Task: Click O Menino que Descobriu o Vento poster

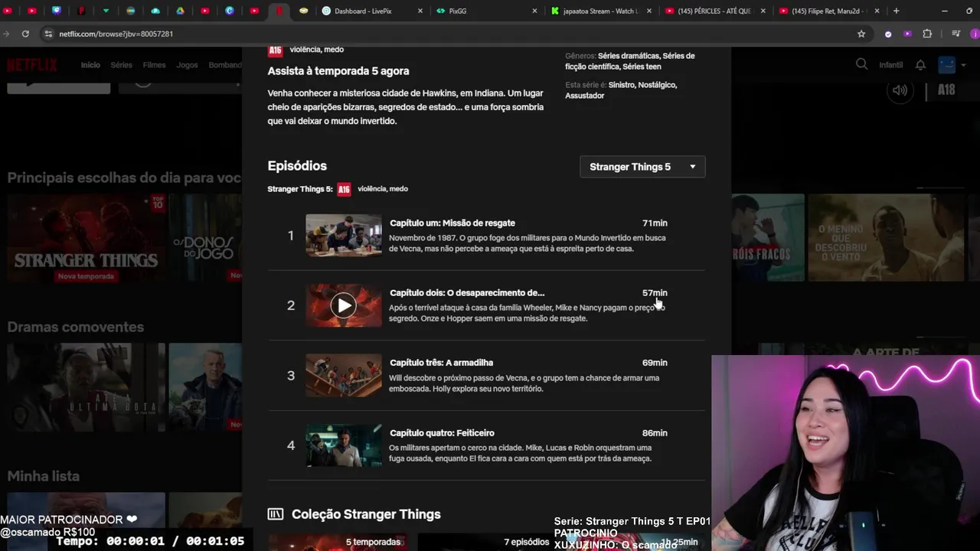Action: click(x=885, y=237)
